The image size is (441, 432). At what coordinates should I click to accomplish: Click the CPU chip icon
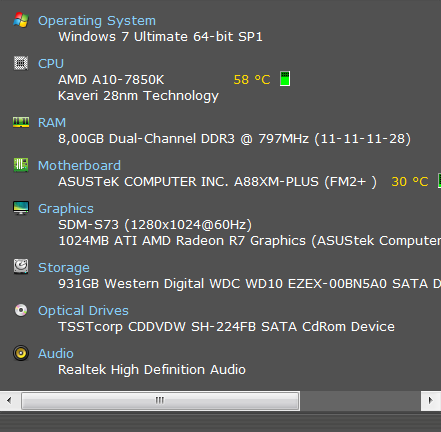click(21, 63)
